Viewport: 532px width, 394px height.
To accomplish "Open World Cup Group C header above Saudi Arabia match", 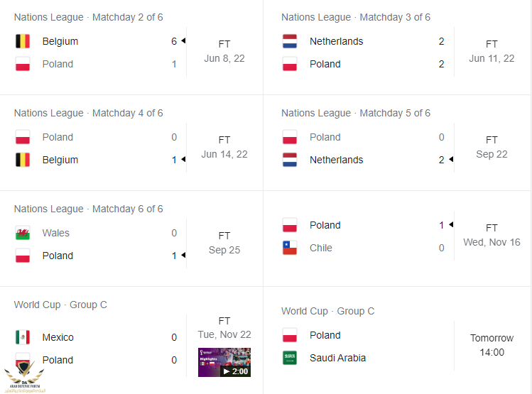I will (x=327, y=311).
